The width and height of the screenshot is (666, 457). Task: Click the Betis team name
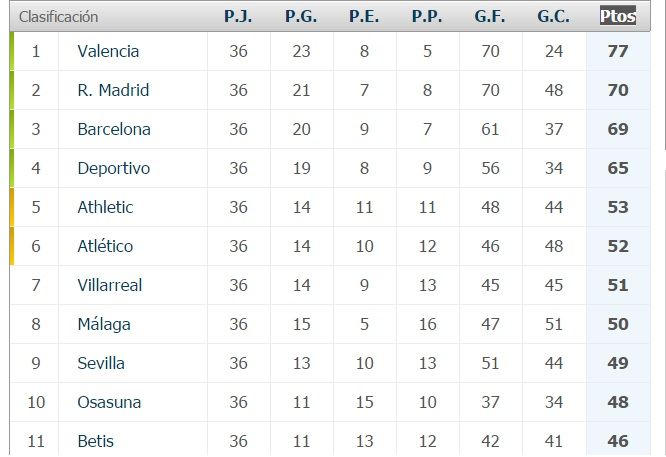96,441
